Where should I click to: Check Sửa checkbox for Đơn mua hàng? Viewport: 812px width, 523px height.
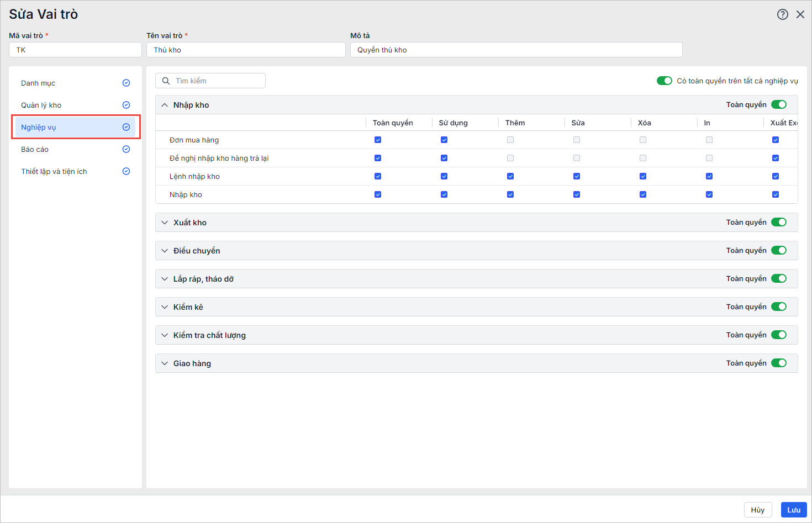click(x=577, y=140)
